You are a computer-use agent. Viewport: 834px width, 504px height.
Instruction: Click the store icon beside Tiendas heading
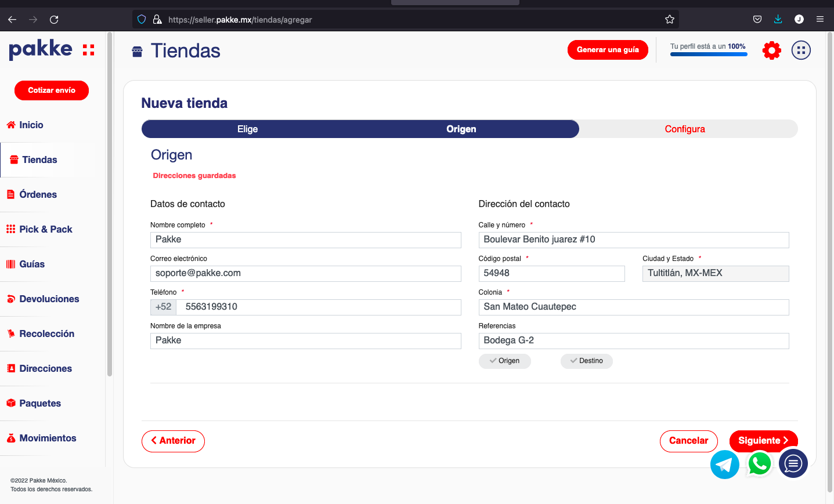(137, 52)
